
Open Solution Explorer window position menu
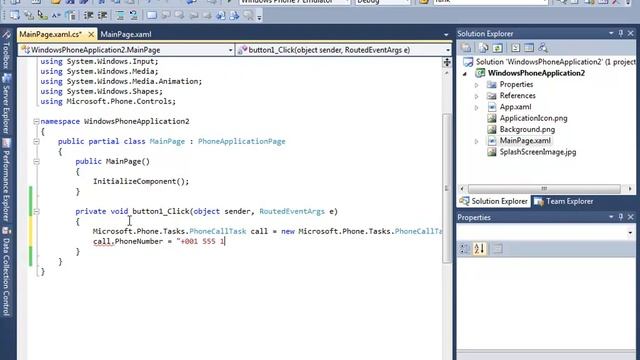611,33
